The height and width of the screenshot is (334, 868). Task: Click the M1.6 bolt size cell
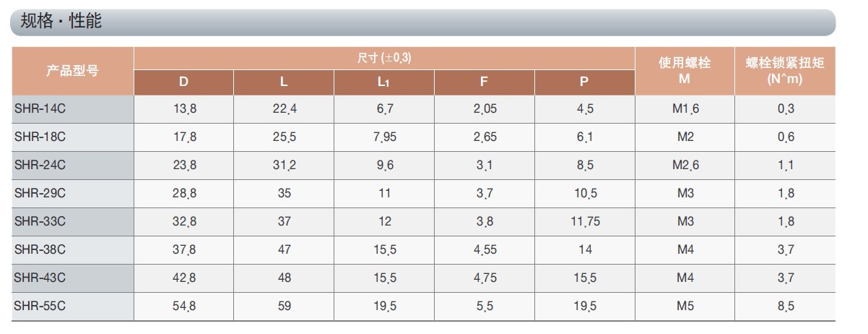click(x=685, y=108)
